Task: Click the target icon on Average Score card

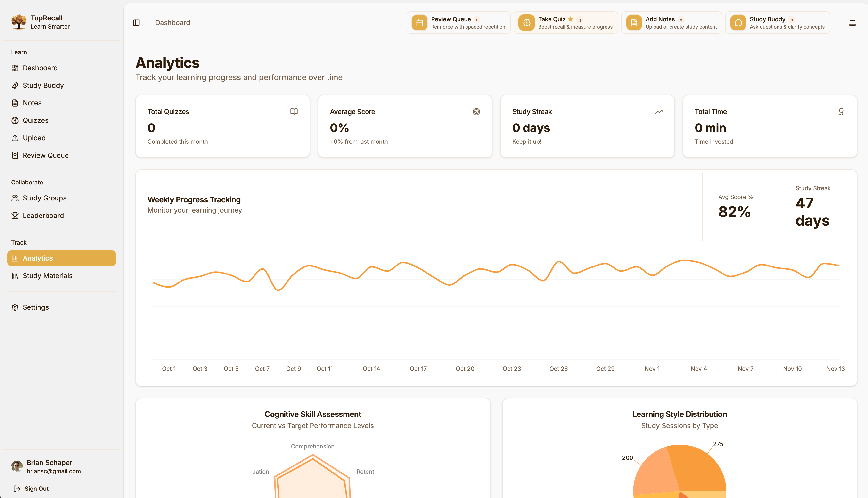Action: tap(476, 111)
